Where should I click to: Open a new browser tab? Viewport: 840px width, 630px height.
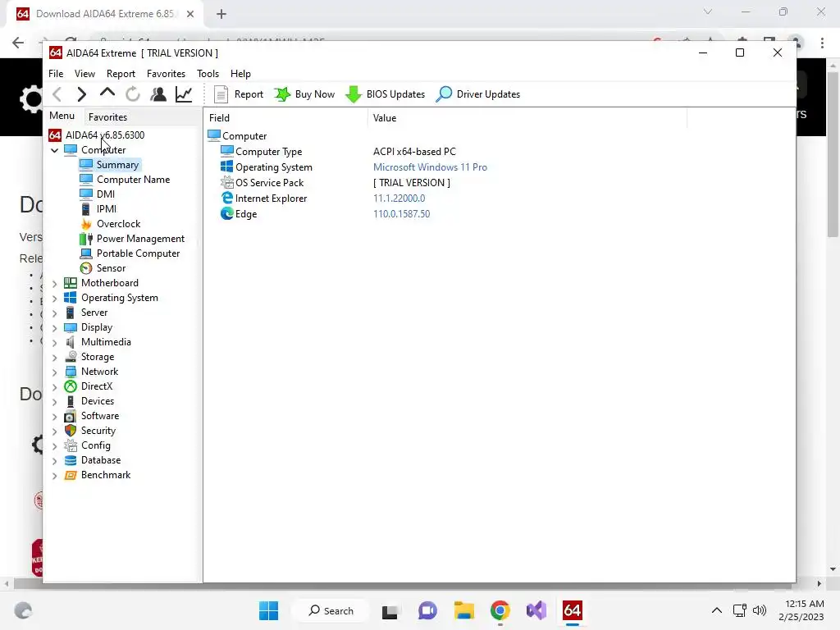point(221,14)
